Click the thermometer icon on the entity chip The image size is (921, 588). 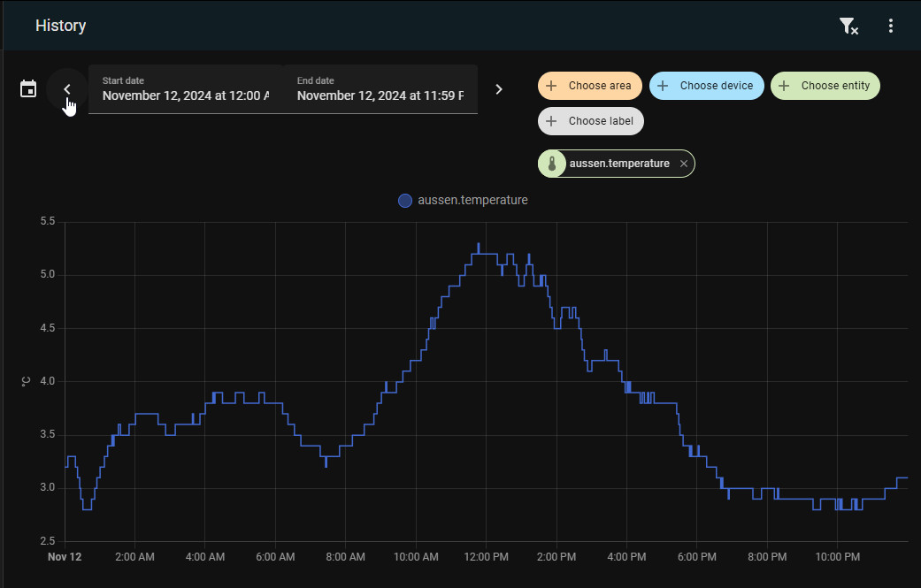(x=552, y=164)
